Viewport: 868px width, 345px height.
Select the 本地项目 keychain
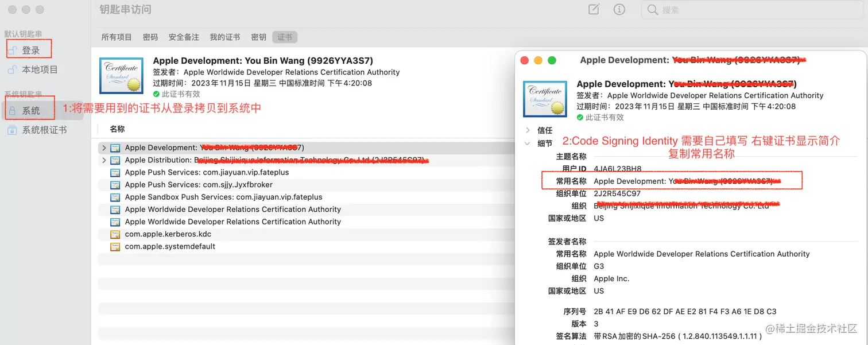(40, 69)
